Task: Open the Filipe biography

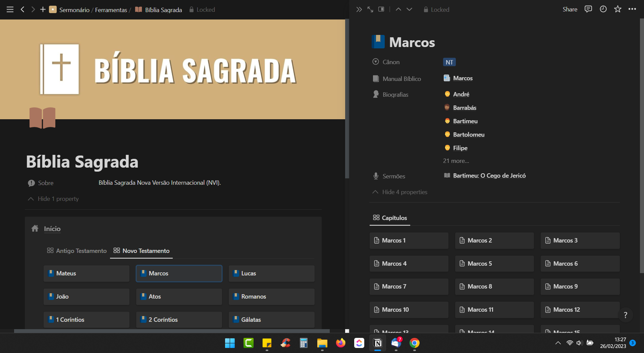Action: point(460,148)
